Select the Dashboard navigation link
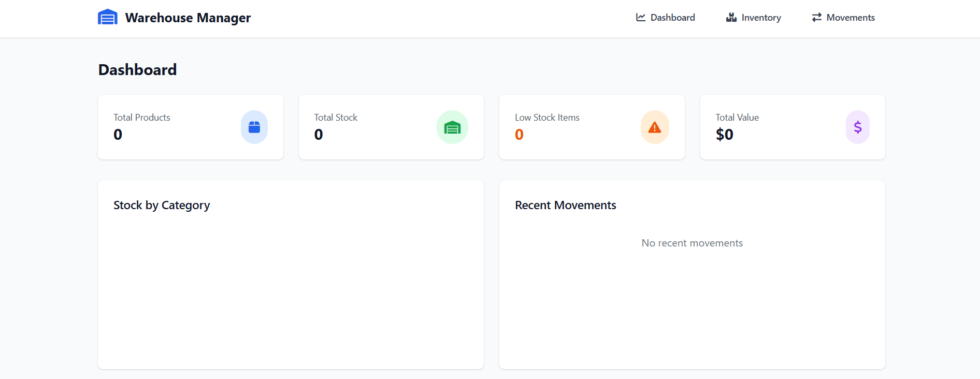 672,18
